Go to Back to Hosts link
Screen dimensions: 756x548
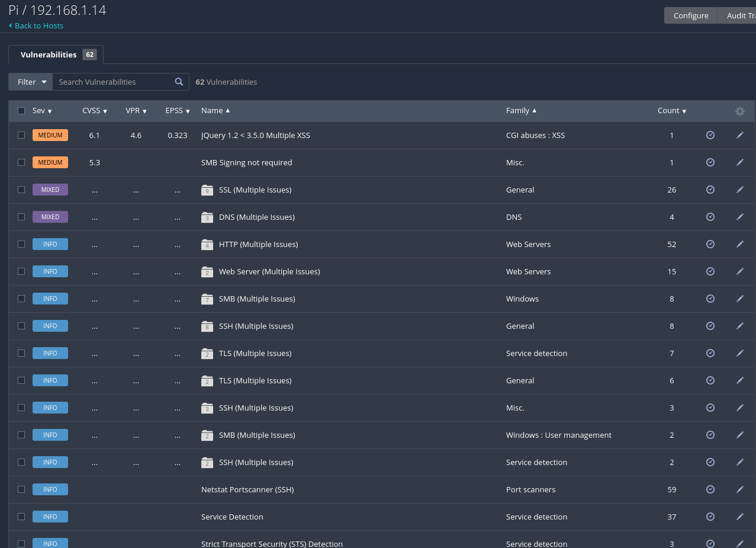click(38, 25)
